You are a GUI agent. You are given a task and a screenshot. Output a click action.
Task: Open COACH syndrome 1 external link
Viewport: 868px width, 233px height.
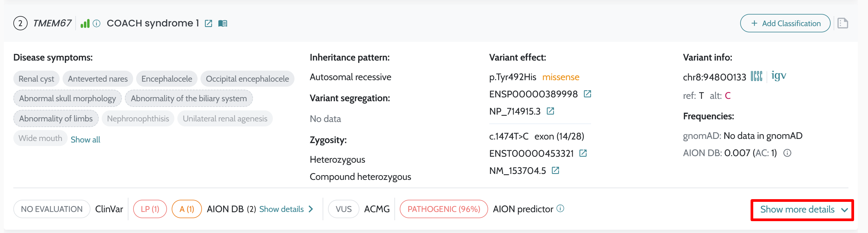coord(208,23)
